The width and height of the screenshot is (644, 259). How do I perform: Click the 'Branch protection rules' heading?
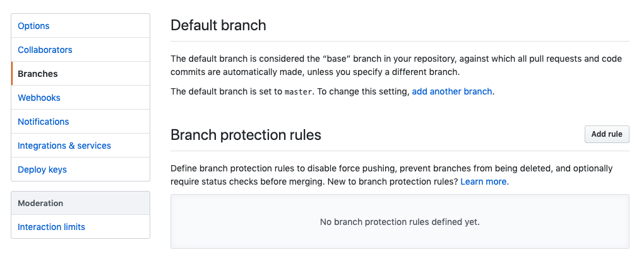[x=246, y=135]
